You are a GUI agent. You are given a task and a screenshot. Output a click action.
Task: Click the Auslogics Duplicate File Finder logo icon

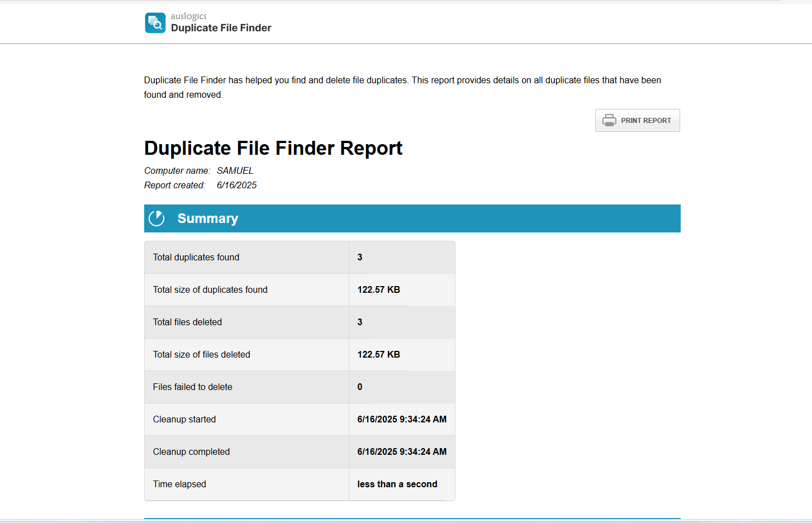pos(155,23)
